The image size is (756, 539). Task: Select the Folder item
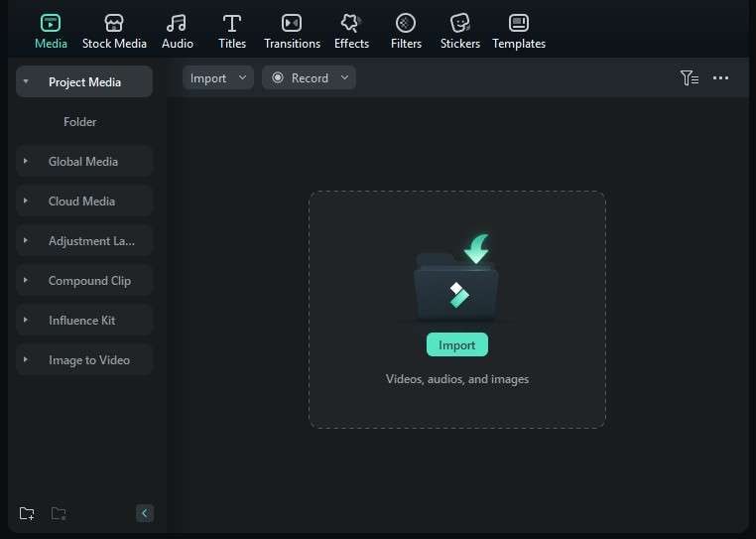coord(80,122)
